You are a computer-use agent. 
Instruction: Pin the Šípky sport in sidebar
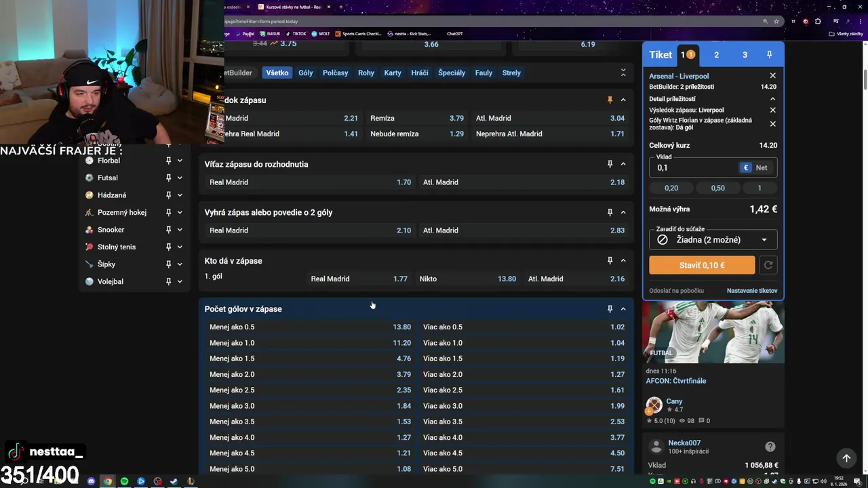(168, 264)
